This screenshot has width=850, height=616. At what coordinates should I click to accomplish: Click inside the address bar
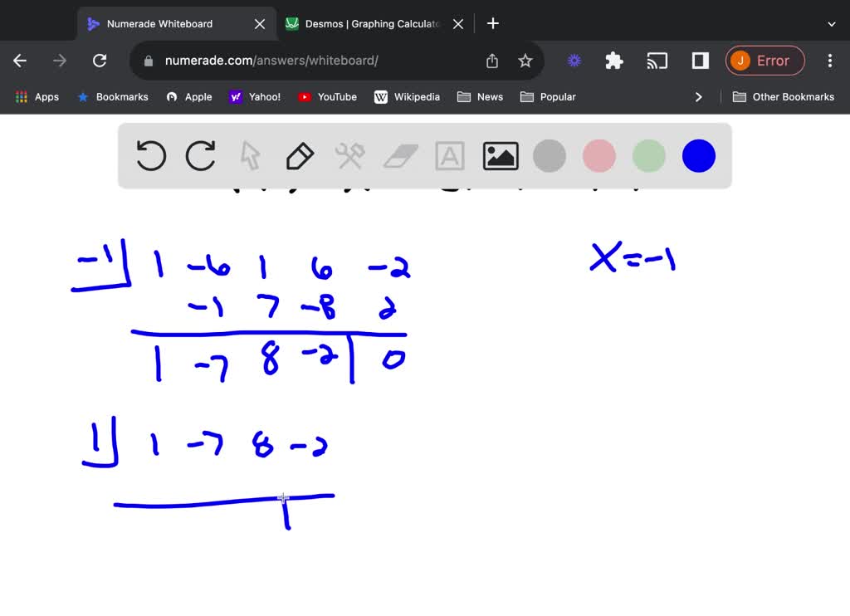click(x=274, y=61)
